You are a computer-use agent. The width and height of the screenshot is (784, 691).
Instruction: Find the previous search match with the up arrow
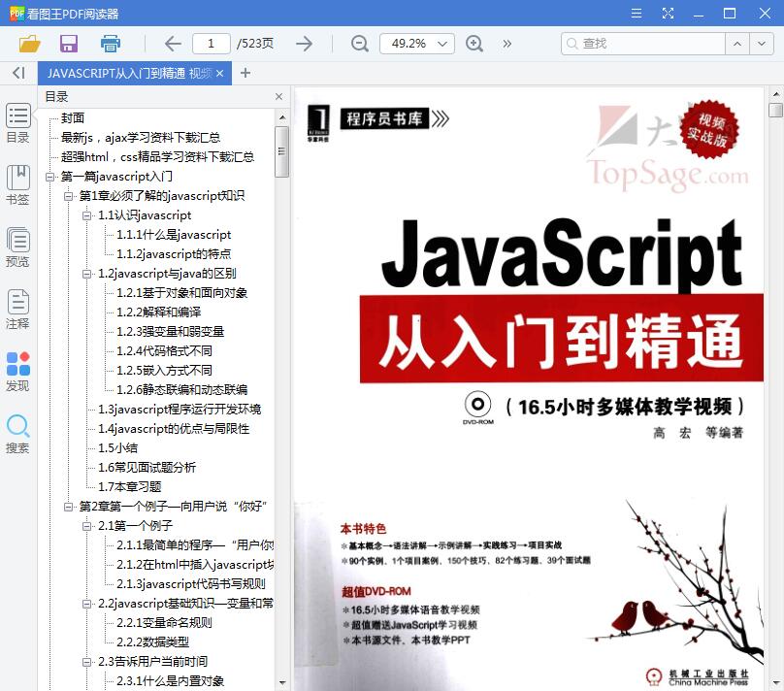click(737, 44)
